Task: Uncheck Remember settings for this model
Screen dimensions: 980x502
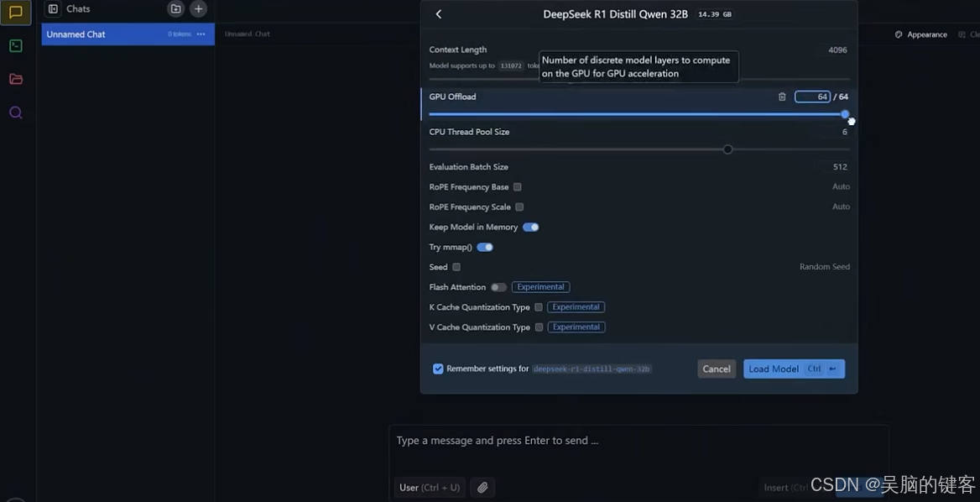Action: coord(438,369)
